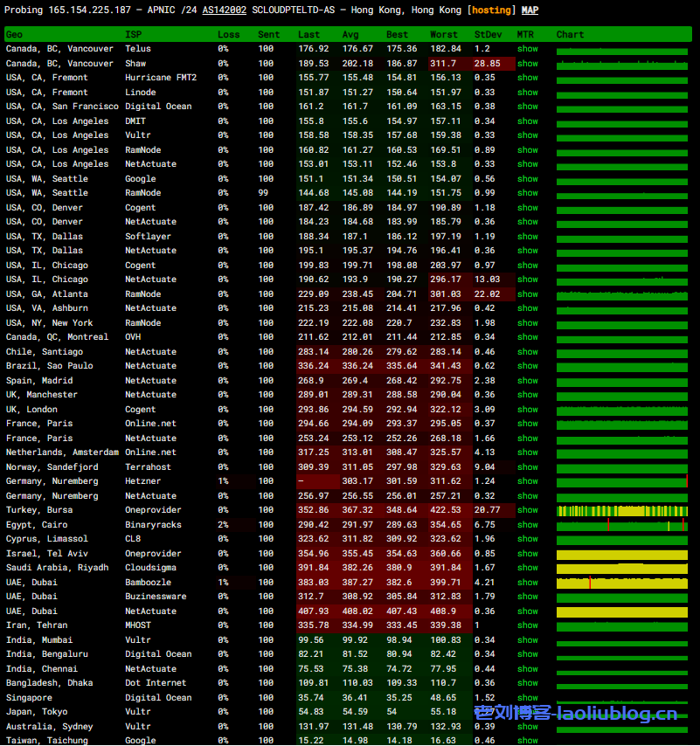Click the Loss column header
This screenshot has width=700, height=746.
(x=228, y=35)
